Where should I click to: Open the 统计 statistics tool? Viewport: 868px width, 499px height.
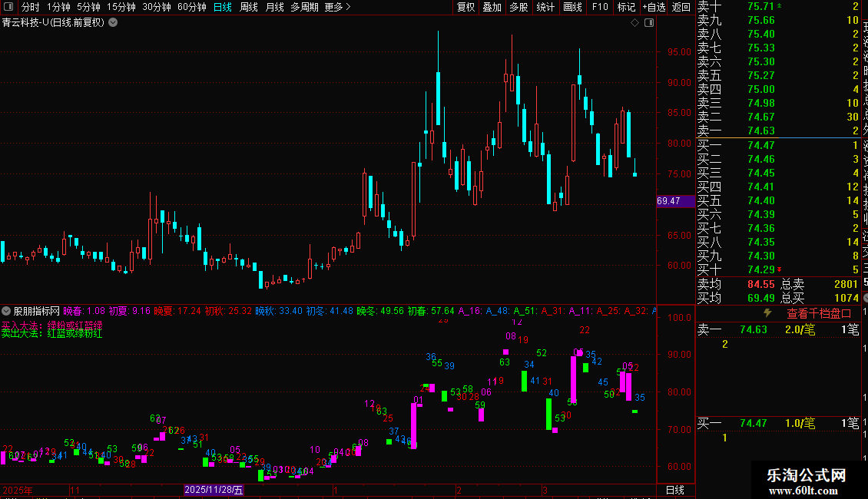pos(545,7)
